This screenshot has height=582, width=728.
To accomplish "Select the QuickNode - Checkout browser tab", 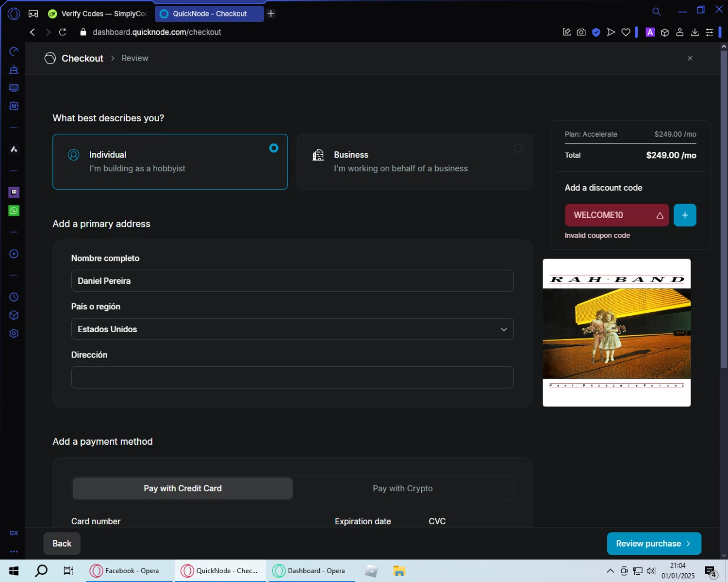I will coord(210,14).
